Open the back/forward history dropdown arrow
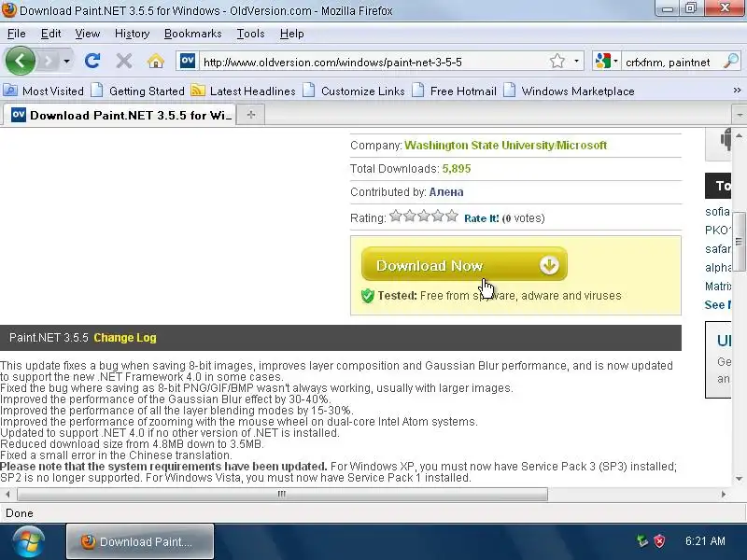This screenshot has width=747, height=560. pyautogui.click(x=66, y=61)
